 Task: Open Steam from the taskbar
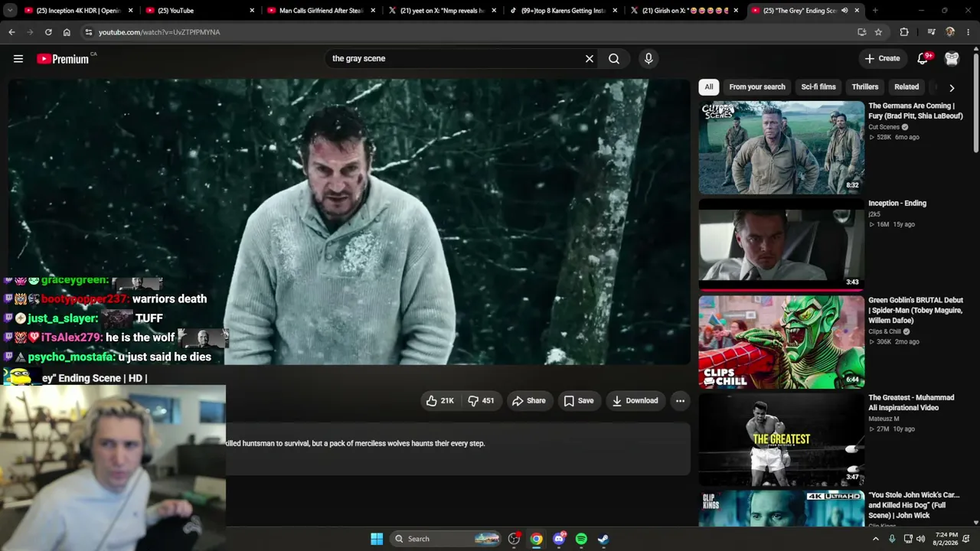coord(603,539)
